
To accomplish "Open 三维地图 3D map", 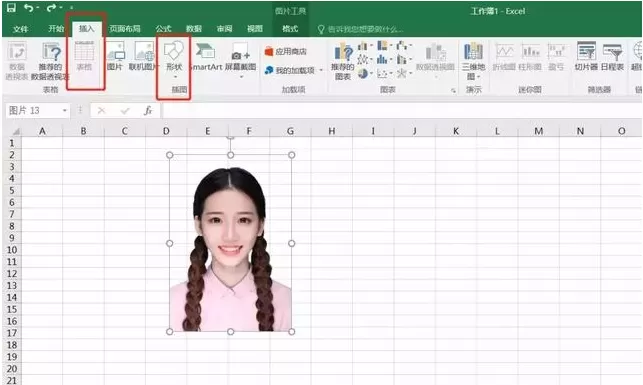I will click(x=473, y=60).
